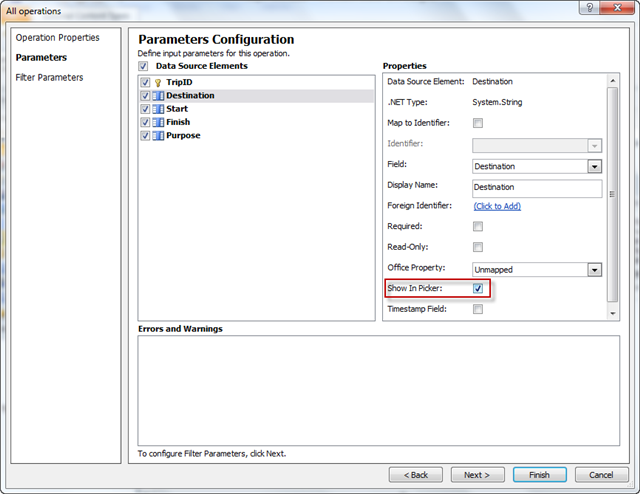This screenshot has height=494, width=640.
Task: Enable the Read-Only checkbox
Action: [x=478, y=247]
